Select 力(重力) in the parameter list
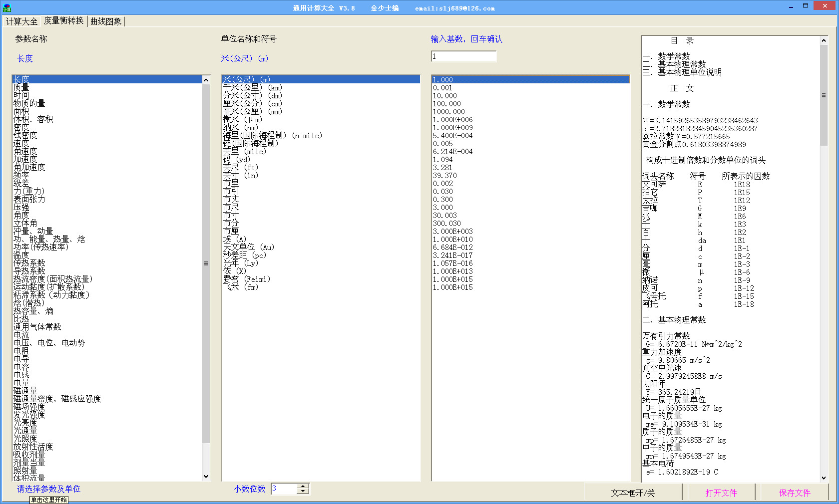 click(x=107, y=191)
